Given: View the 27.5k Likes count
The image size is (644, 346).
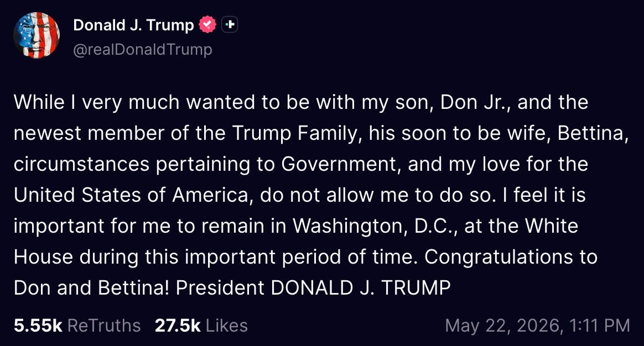Looking at the screenshot, I should (x=178, y=326).
